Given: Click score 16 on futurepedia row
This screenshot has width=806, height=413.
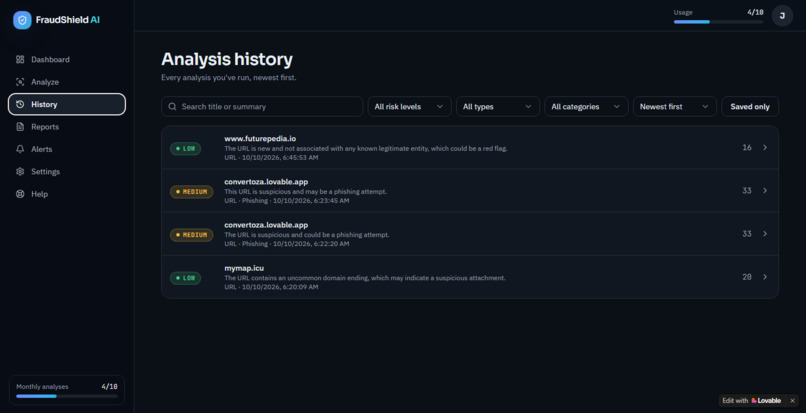Looking at the screenshot, I should [x=747, y=148].
